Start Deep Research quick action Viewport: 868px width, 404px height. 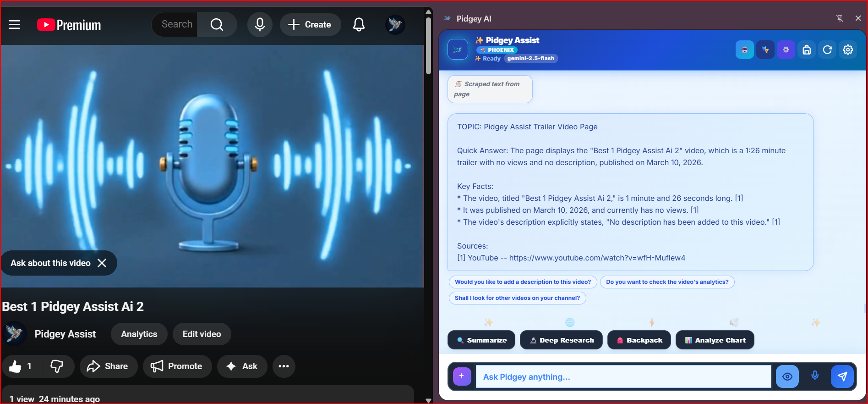tap(561, 340)
